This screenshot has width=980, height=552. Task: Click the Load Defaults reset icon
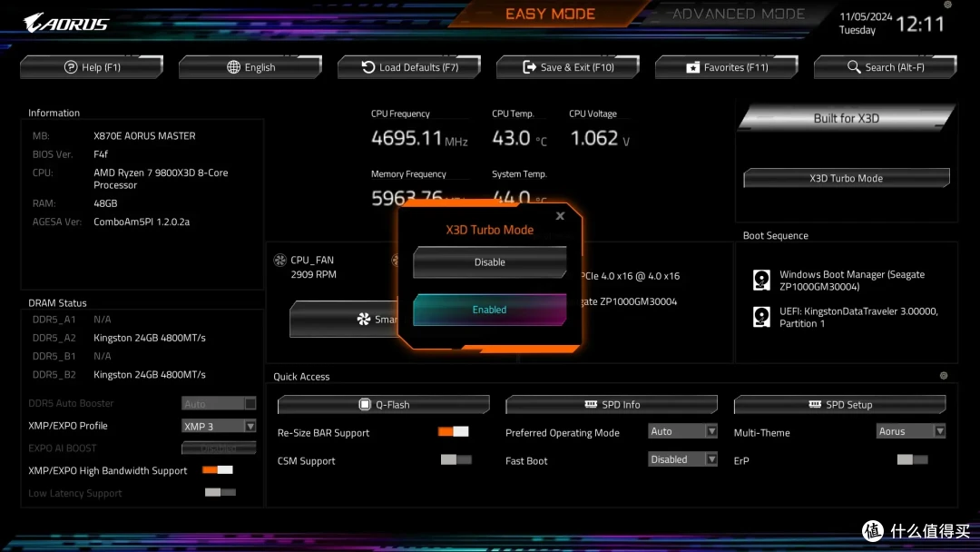click(x=368, y=67)
